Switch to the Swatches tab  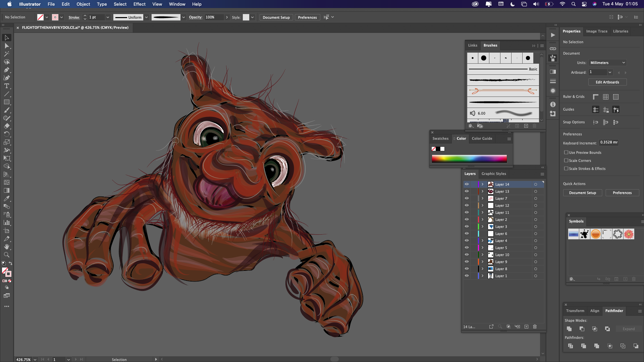[440, 138]
